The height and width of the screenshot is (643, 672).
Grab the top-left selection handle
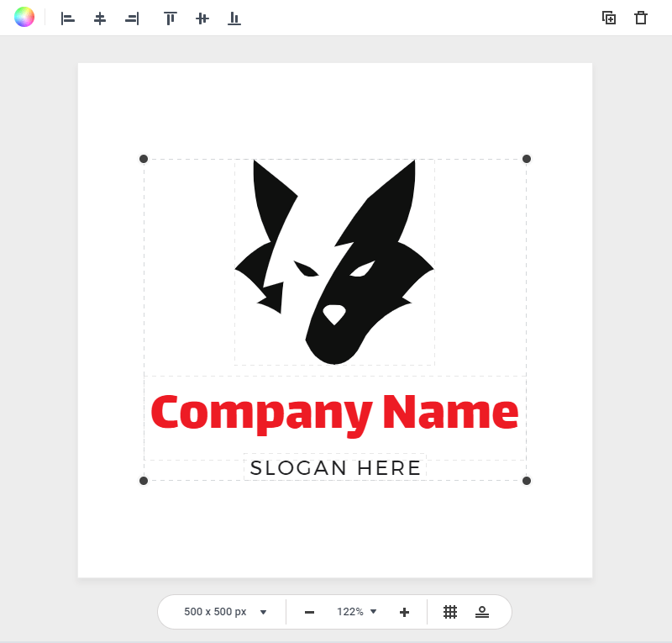(x=144, y=159)
